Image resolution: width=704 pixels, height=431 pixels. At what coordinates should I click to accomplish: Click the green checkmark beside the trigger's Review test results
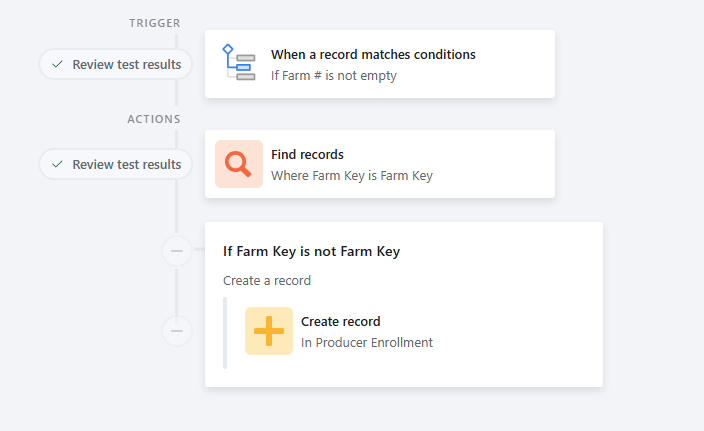(57, 64)
